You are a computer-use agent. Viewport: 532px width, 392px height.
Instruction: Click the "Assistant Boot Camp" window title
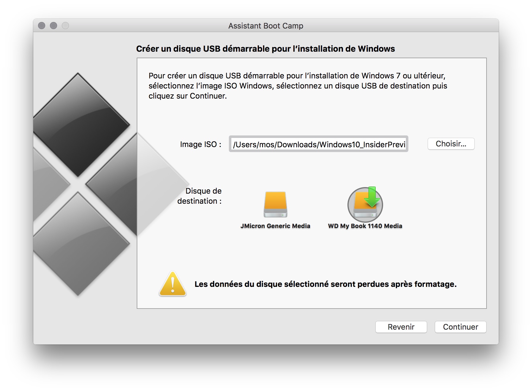click(x=266, y=26)
